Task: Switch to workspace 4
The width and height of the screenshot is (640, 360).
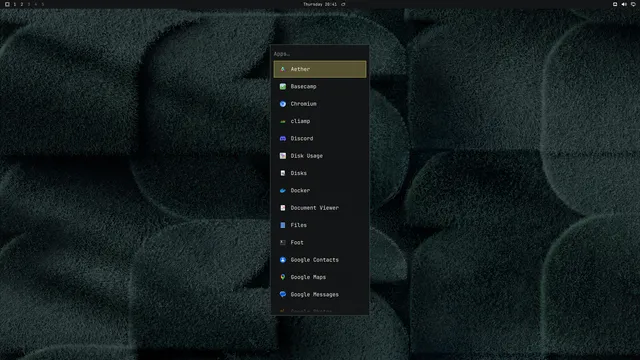Action: coord(36,4)
